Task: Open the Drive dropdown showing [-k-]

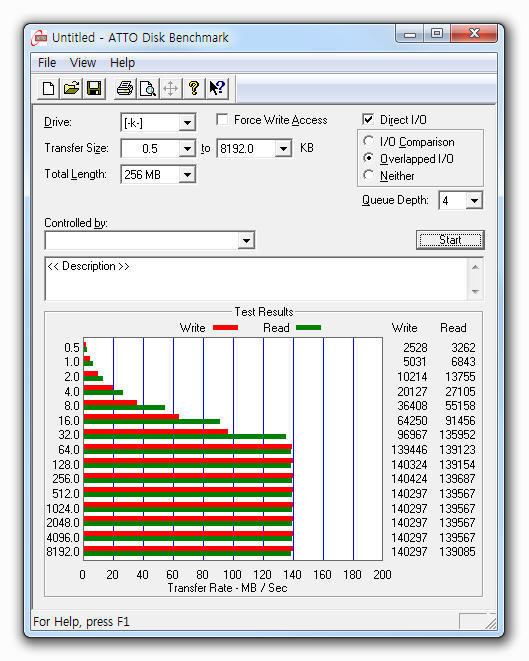Action: click(x=187, y=123)
